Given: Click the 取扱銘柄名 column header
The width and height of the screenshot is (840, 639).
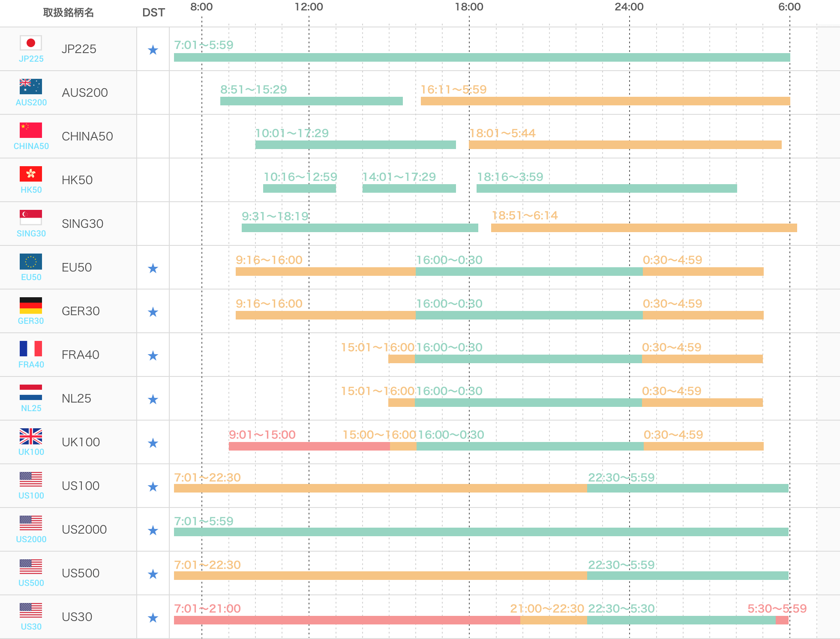Looking at the screenshot, I should 69,12.
